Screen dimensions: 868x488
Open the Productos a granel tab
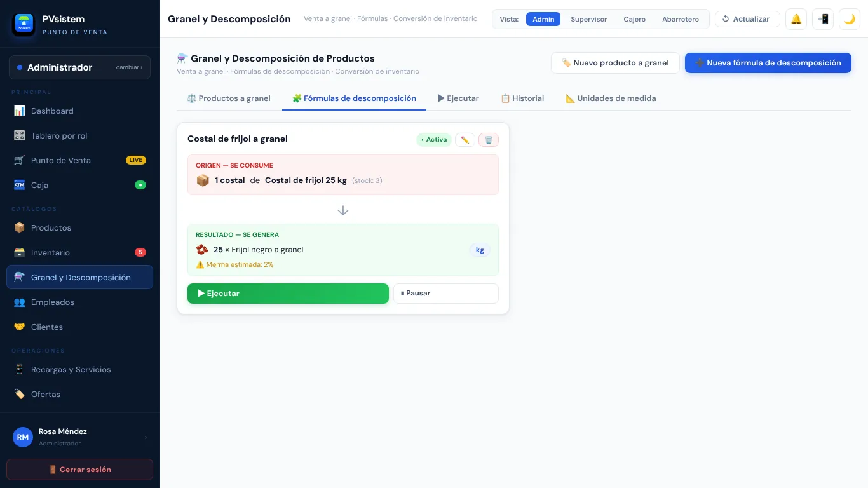pyautogui.click(x=229, y=98)
